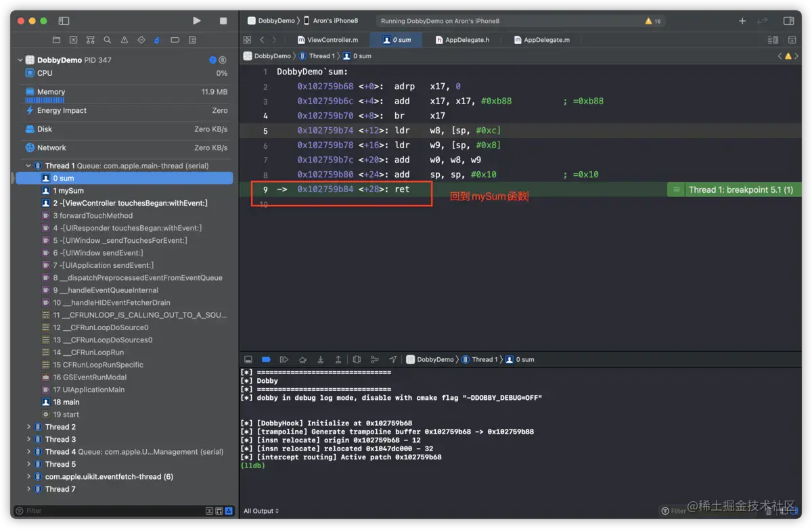This screenshot has width=812, height=529.
Task: Open the Report navigator icon
Action: tap(192, 40)
